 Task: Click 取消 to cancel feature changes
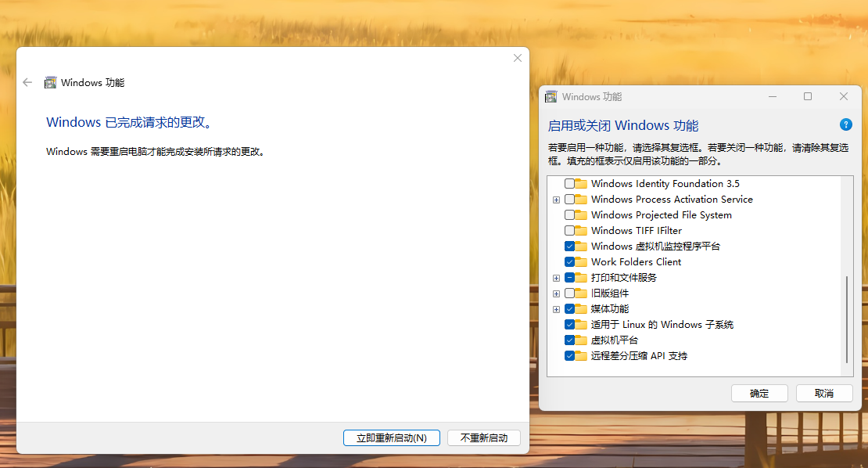click(824, 393)
